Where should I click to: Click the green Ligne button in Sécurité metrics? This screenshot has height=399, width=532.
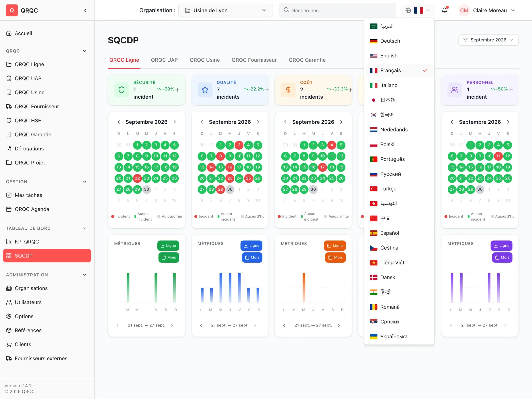click(x=168, y=246)
